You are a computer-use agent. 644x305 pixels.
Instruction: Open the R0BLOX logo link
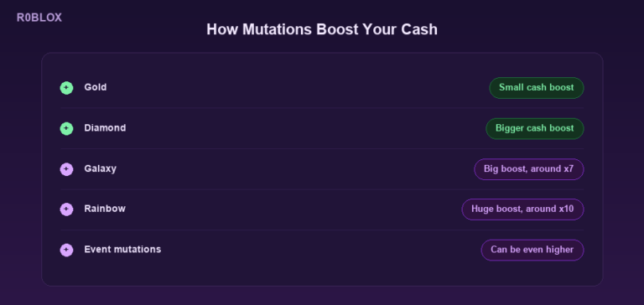point(39,18)
